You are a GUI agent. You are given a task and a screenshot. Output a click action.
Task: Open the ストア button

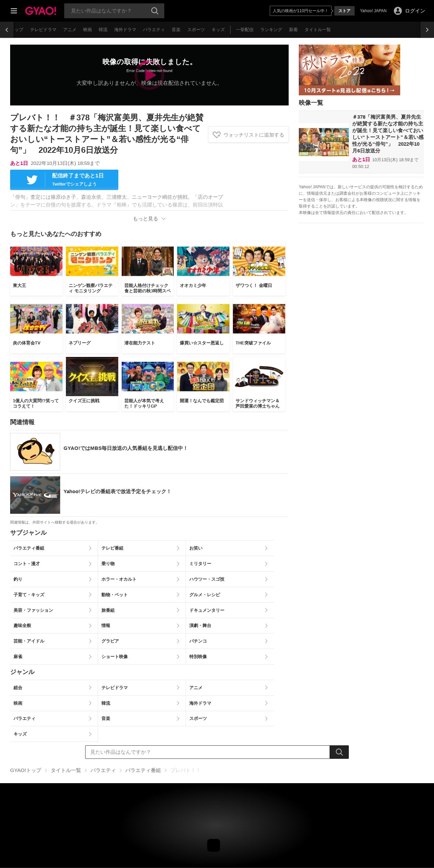click(344, 11)
